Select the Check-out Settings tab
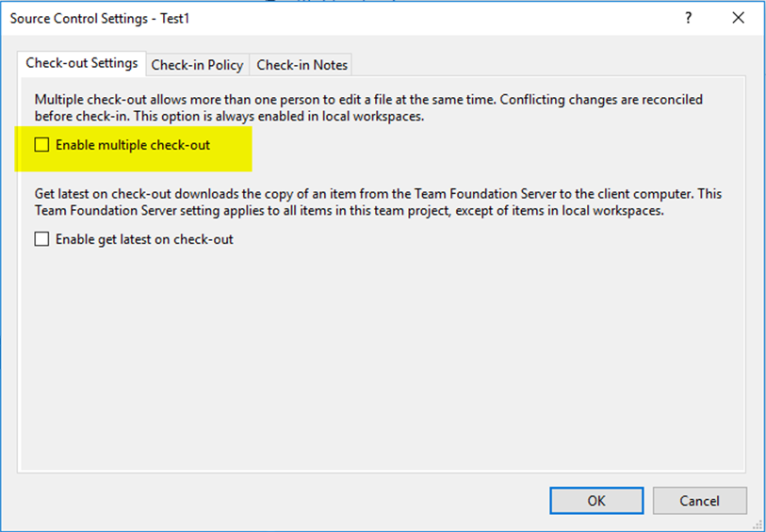This screenshot has height=532, width=766. (x=81, y=63)
